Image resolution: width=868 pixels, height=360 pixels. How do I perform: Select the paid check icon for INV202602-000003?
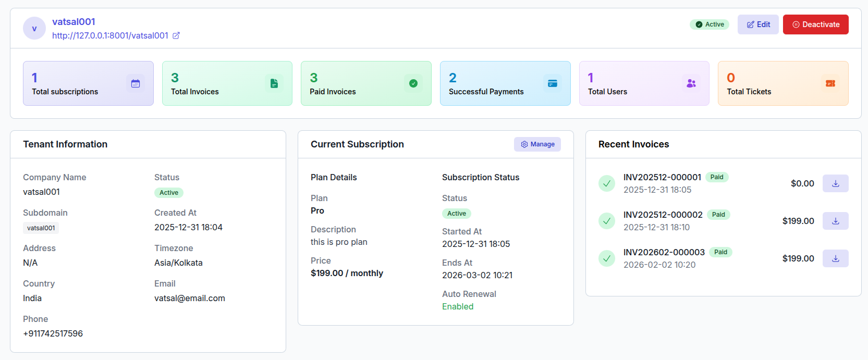click(x=607, y=258)
